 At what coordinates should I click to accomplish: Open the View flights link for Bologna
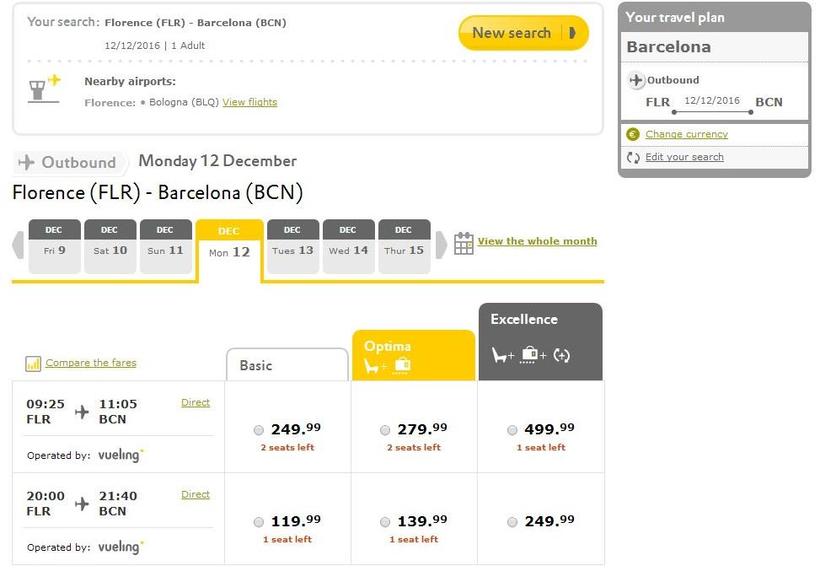pyautogui.click(x=249, y=103)
